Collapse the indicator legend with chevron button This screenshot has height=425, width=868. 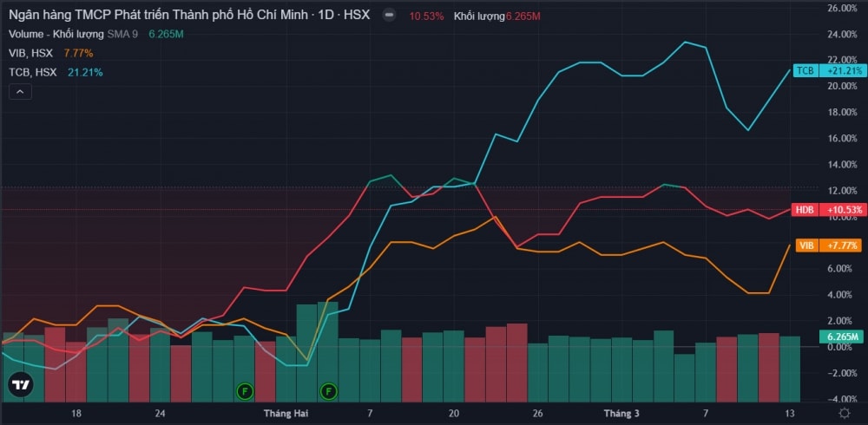[x=20, y=92]
